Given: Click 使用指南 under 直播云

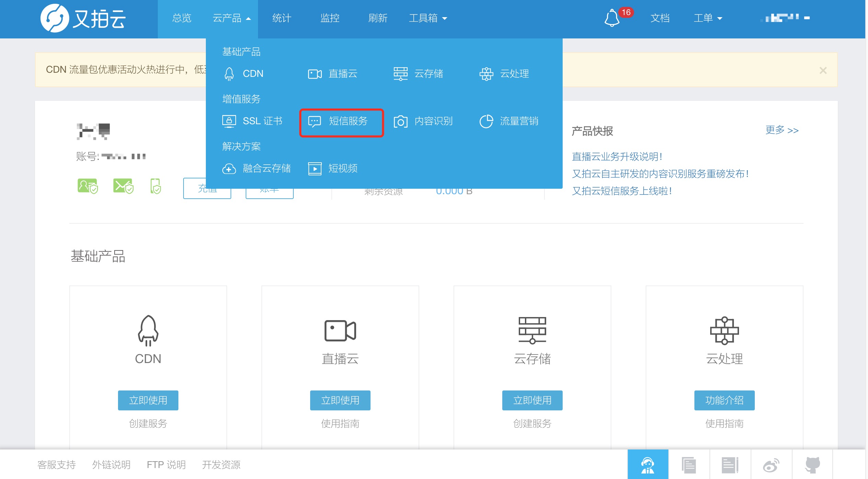Looking at the screenshot, I should coord(340,424).
